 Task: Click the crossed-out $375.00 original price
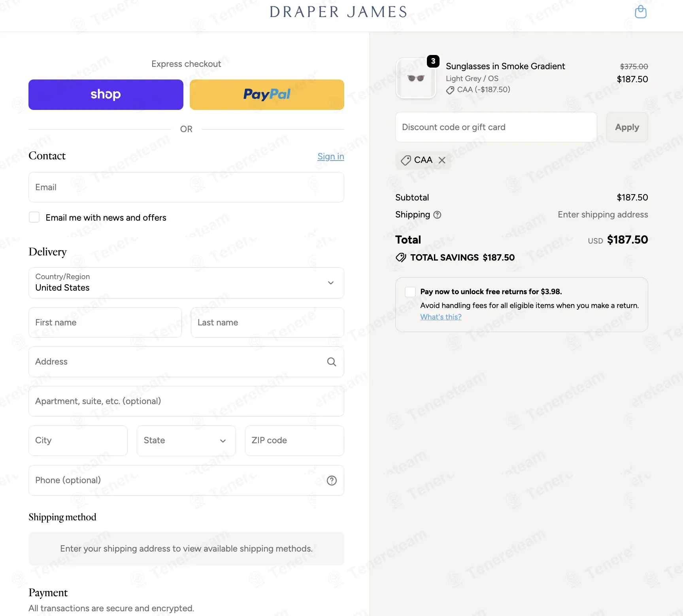[634, 66]
